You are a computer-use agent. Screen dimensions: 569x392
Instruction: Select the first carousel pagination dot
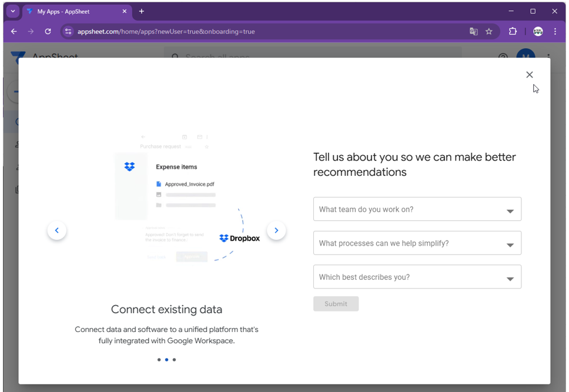tap(159, 360)
